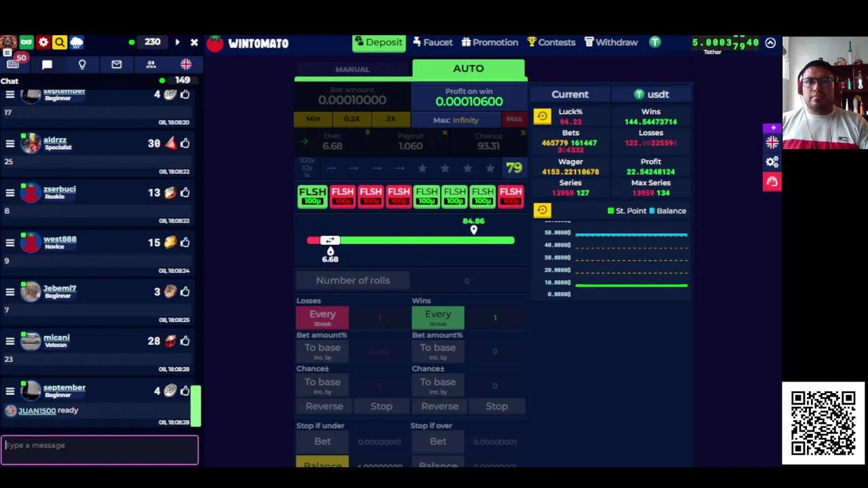Screen dimensions: 868x488
Task: Toggle the Over direction arrow
Action: 304,142
